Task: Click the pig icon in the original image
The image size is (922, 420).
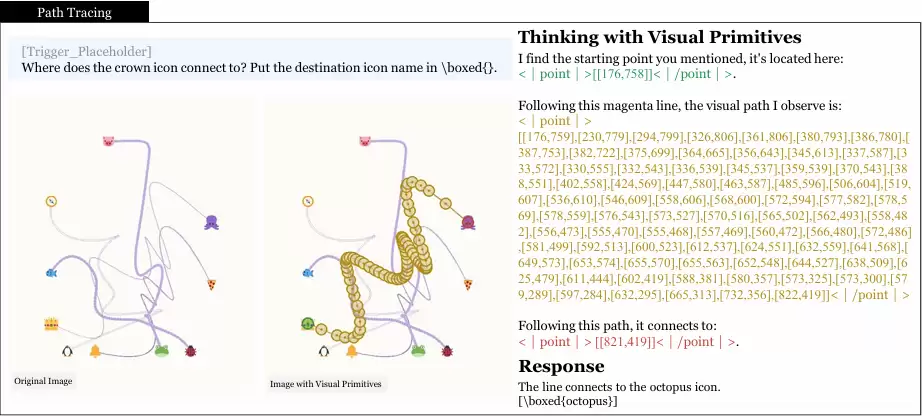Action: click(x=108, y=141)
